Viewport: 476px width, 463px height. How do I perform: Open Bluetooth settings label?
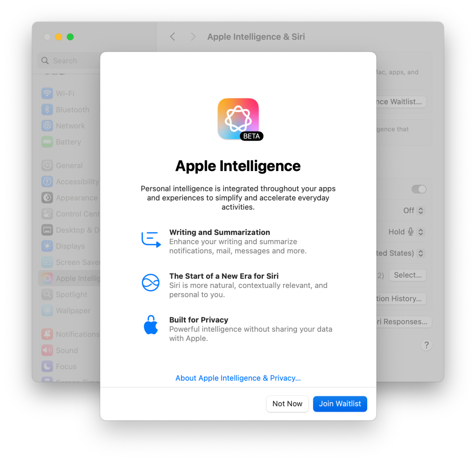click(73, 109)
